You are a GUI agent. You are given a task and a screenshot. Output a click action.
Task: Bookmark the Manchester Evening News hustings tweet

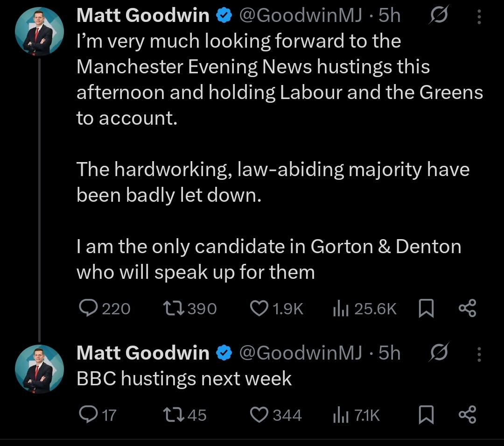click(426, 308)
